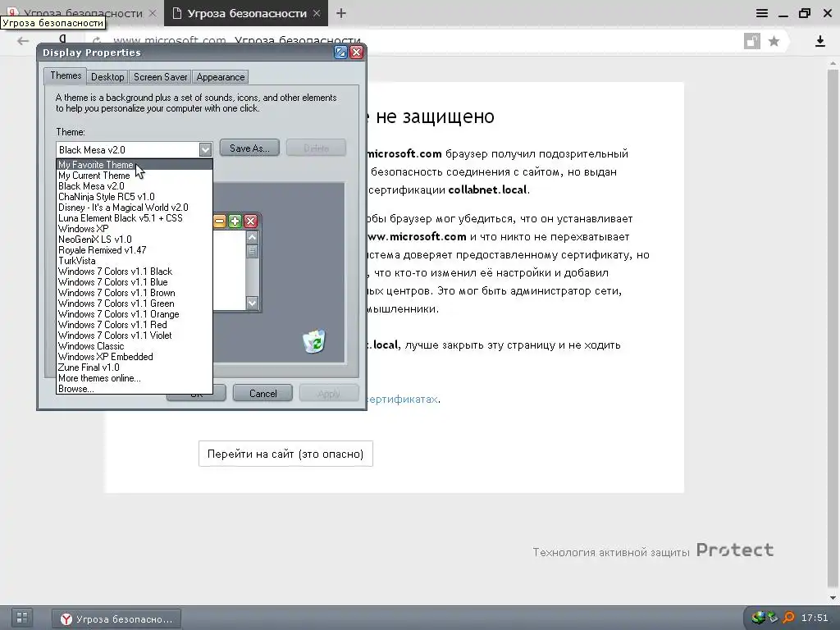Switch to the Desktop tab
This screenshot has height=630, width=840.
pos(107,76)
